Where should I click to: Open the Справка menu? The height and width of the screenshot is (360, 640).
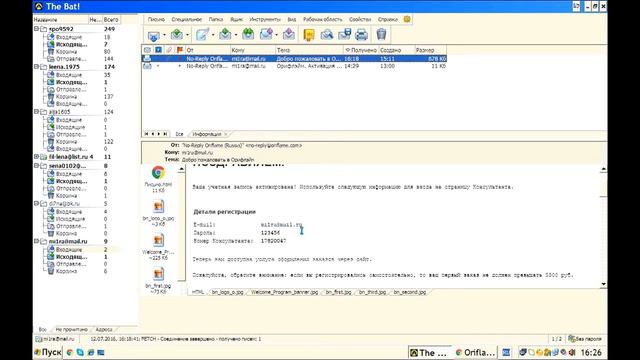pyautogui.click(x=387, y=19)
